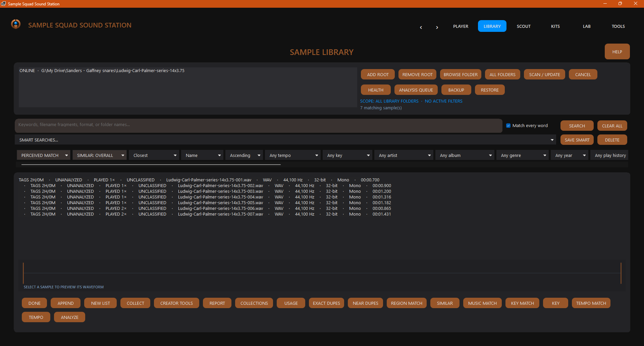Viewport: 644px width, 346px height.
Task: Click the Help button
Action: [617, 52]
